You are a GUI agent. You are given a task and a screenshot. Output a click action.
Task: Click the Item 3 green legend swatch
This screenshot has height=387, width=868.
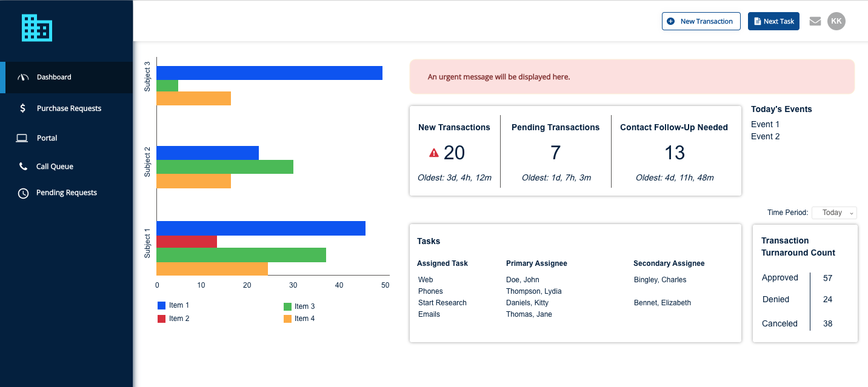click(287, 306)
